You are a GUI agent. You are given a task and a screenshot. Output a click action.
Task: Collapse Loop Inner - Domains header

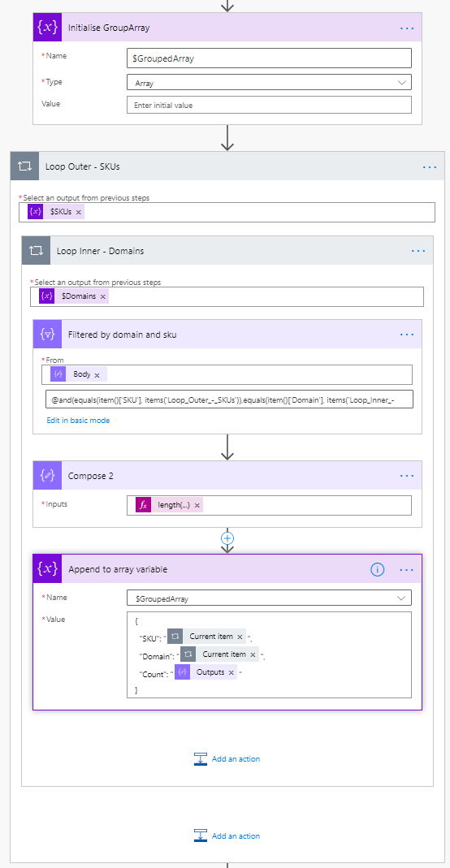(227, 251)
